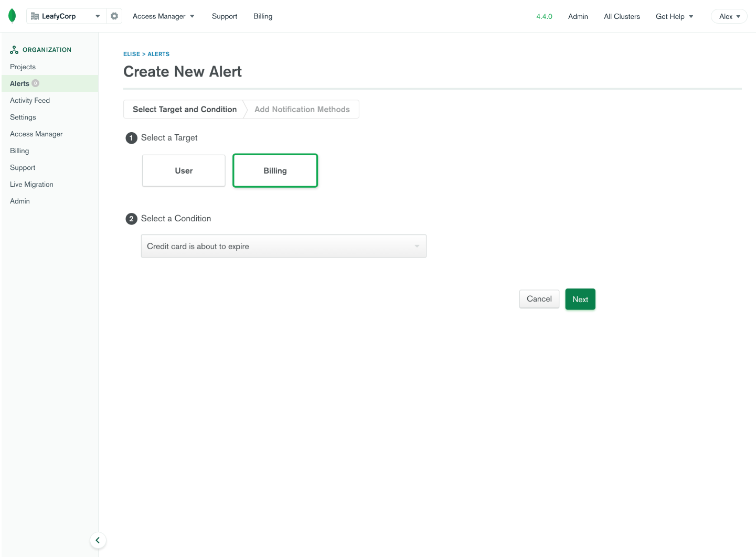756x557 pixels.
Task: Click the step 1 numbered circle icon
Action: click(131, 138)
